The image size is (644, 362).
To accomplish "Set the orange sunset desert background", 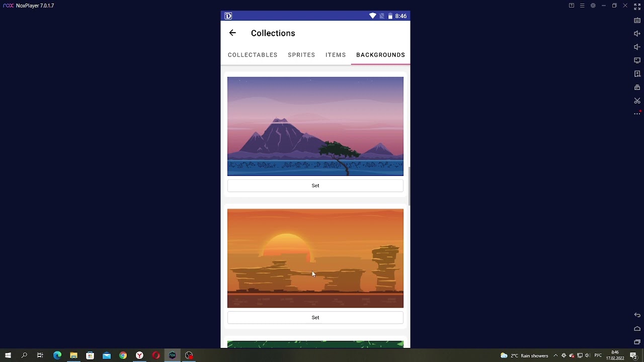I will tap(315, 318).
